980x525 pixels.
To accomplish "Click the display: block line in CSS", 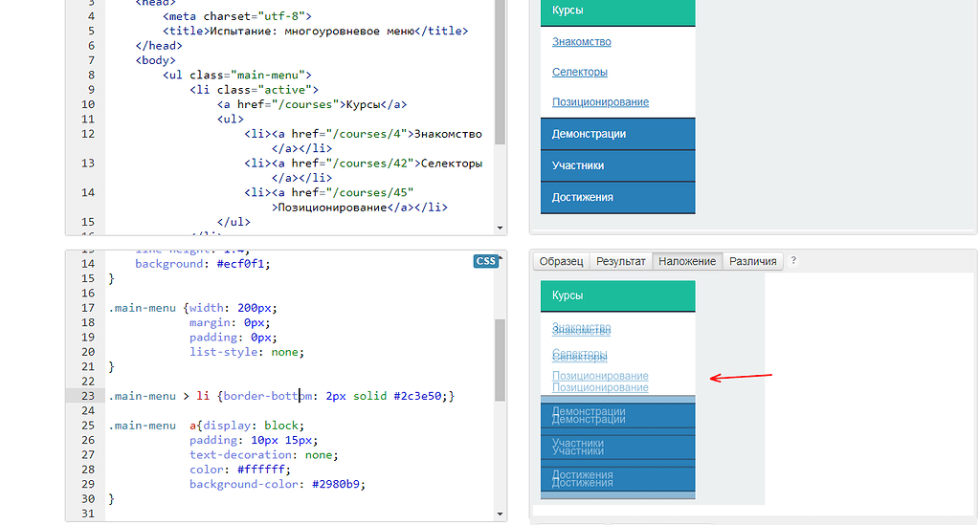I will coord(253,426).
